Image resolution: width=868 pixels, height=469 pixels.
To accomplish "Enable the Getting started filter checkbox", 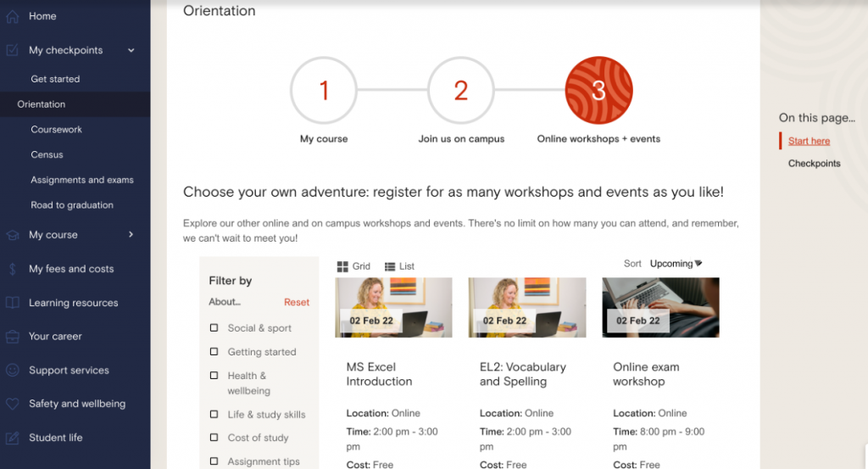I will (x=214, y=352).
